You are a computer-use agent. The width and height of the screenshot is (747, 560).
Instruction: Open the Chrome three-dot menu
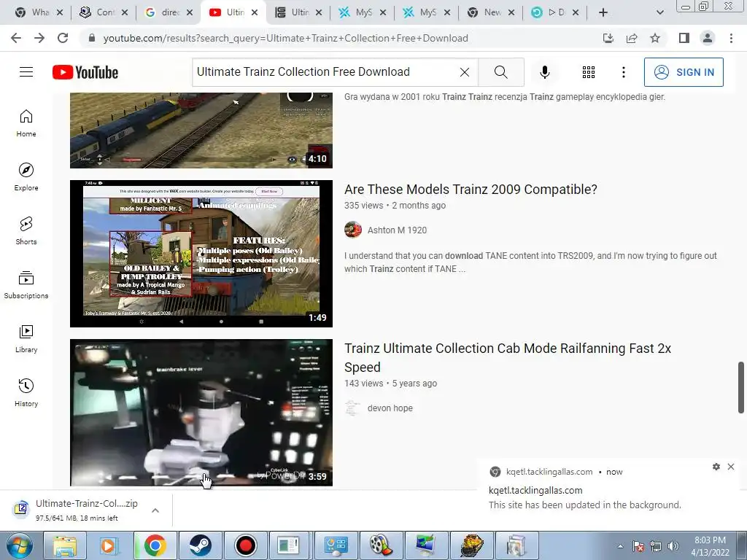pyautogui.click(x=731, y=38)
